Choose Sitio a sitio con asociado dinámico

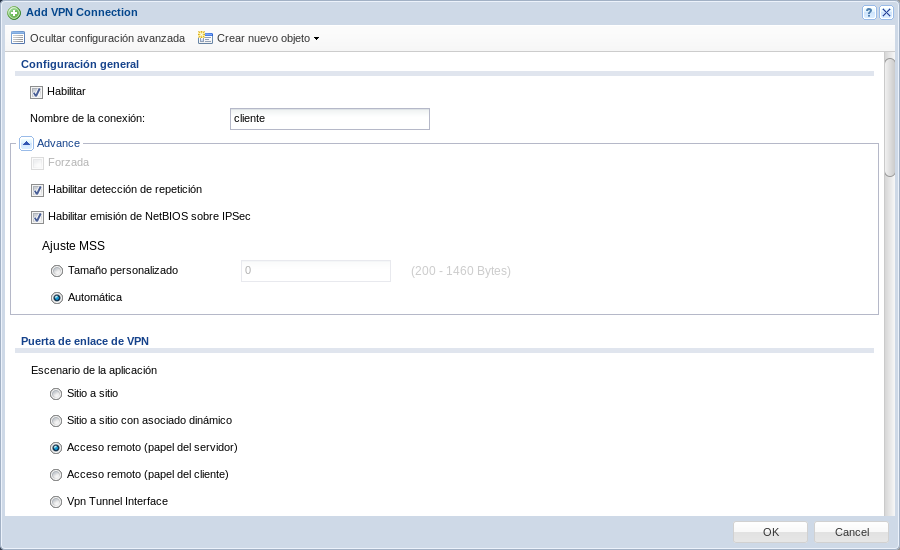(x=56, y=421)
